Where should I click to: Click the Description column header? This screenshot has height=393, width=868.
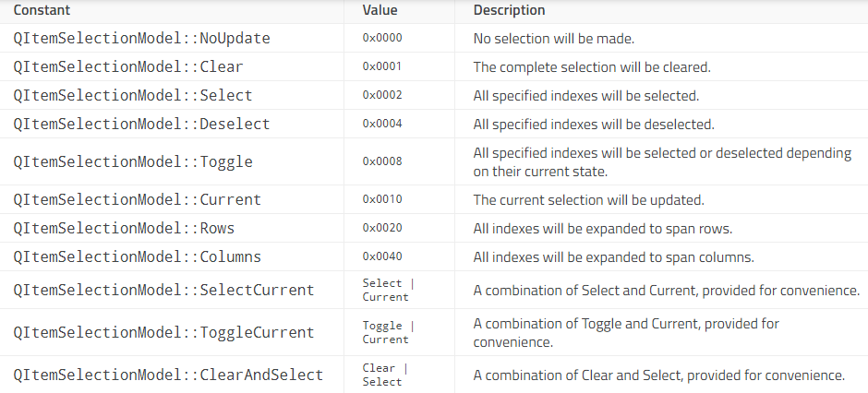tap(509, 11)
